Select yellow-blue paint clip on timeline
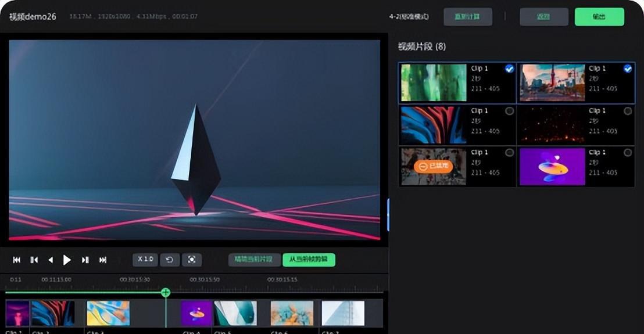This screenshot has height=334, width=644. click(x=108, y=313)
